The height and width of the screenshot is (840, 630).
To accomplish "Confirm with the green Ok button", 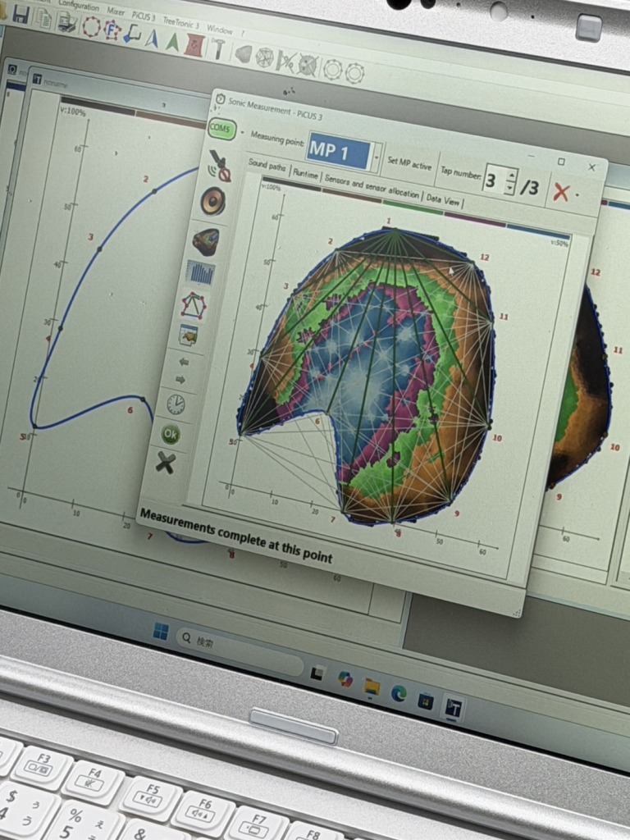I will point(171,435).
